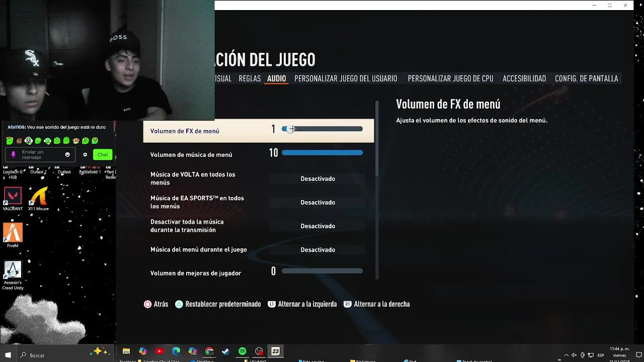Open Microsoft Edge from the taskbar

click(x=176, y=351)
